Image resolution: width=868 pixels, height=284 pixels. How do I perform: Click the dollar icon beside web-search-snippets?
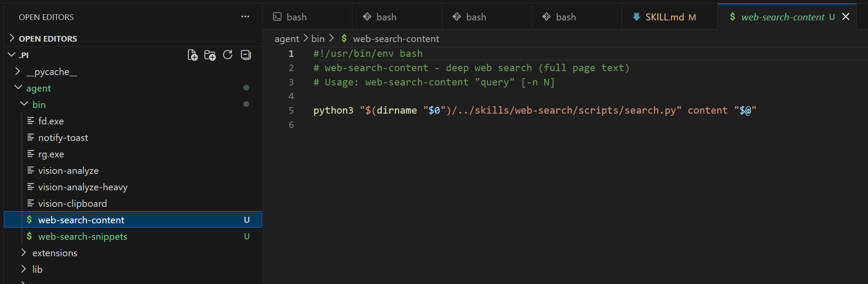coord(29,236)
